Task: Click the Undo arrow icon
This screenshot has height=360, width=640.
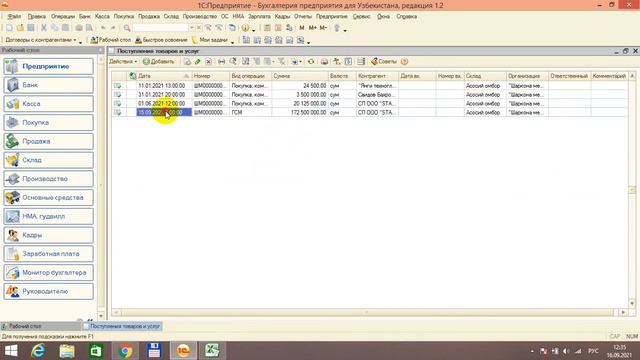Action: pos(103,28)
